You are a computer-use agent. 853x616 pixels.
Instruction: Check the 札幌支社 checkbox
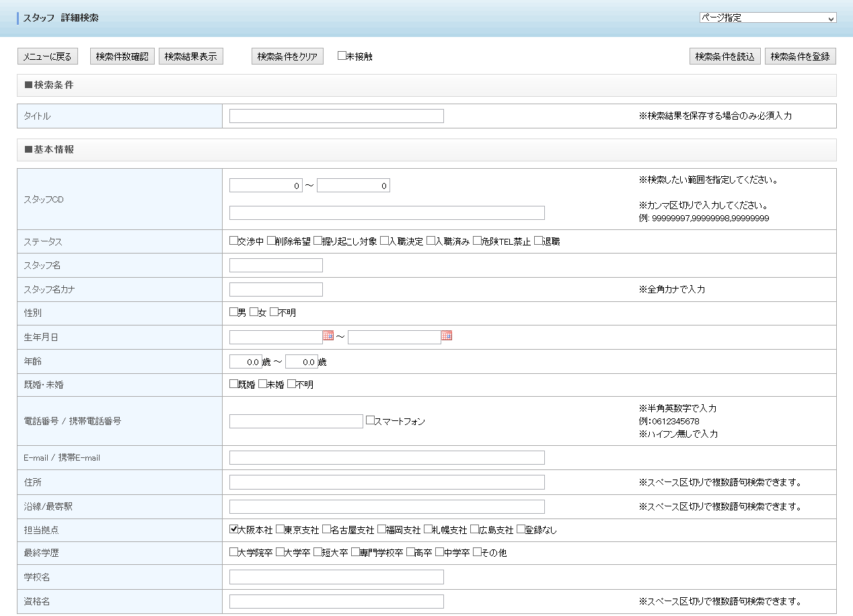428,529
